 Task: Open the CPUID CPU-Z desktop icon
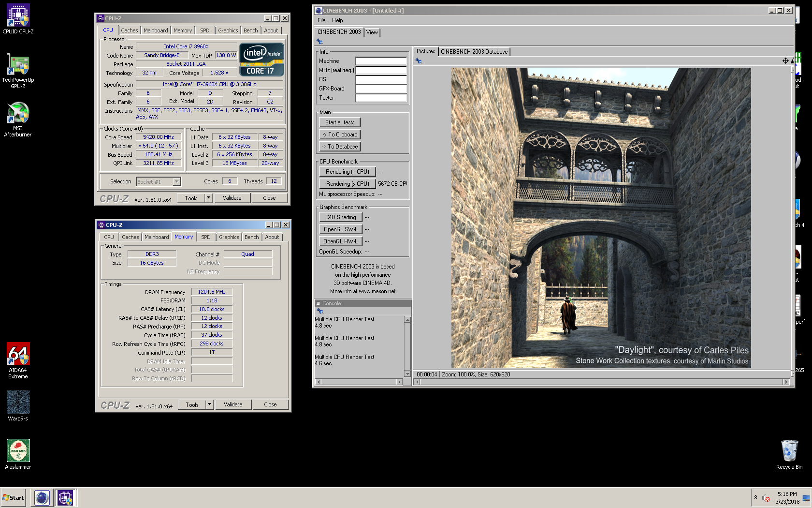click(18, 19)
